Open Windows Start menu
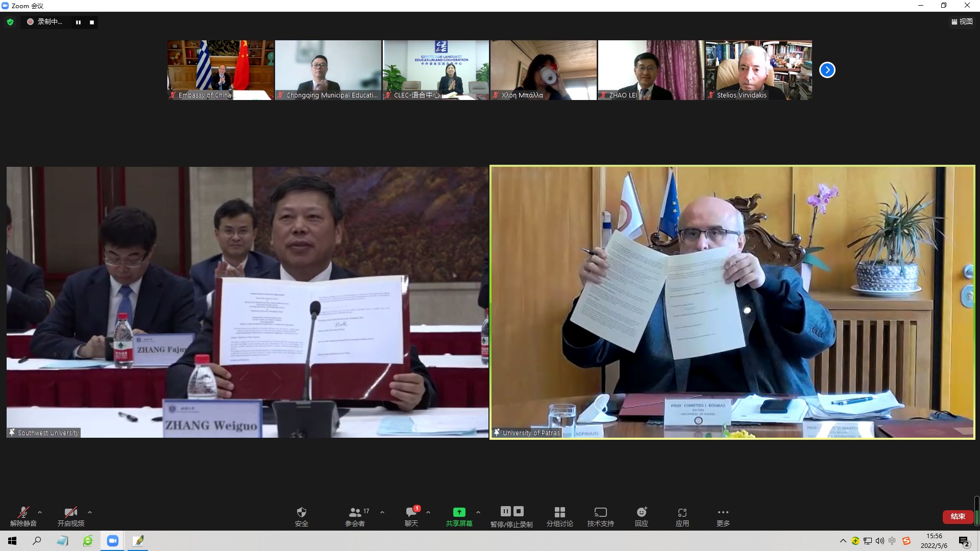Image resolution: width=980 pixels, height=551 pixels. click(12, 541)
